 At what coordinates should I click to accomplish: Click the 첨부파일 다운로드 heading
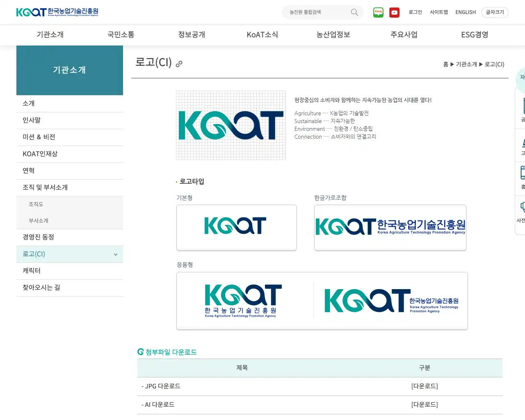(x=171, y=352)
